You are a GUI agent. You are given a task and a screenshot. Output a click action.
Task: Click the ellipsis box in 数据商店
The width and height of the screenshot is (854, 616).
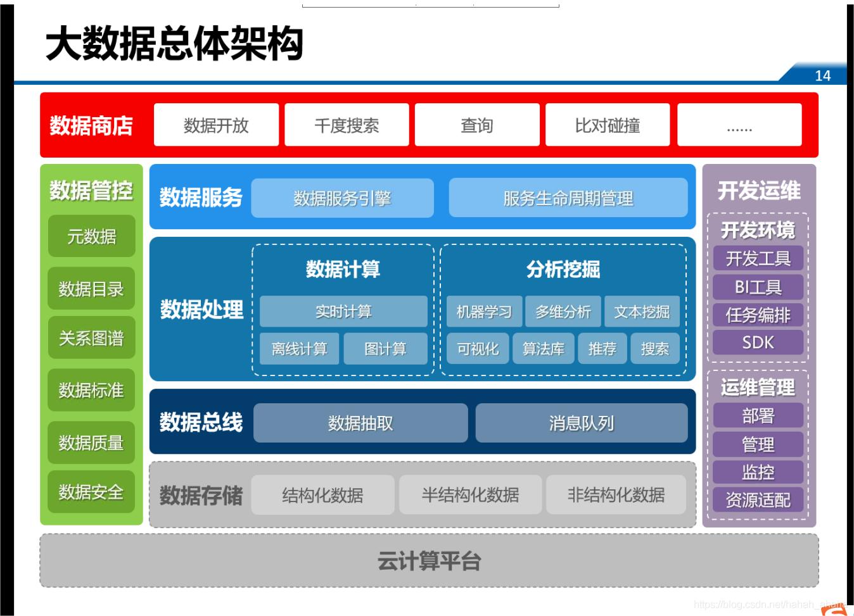(x=739, y=125)
